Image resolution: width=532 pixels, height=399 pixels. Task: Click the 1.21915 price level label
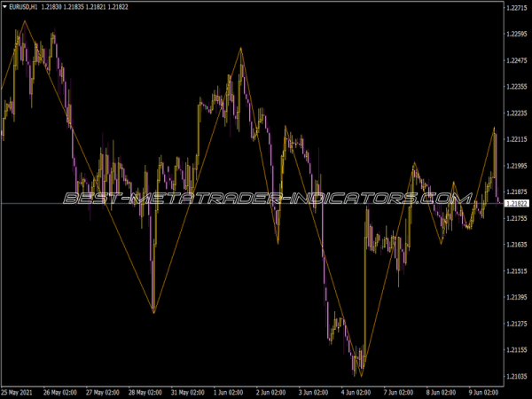[516, 166]
